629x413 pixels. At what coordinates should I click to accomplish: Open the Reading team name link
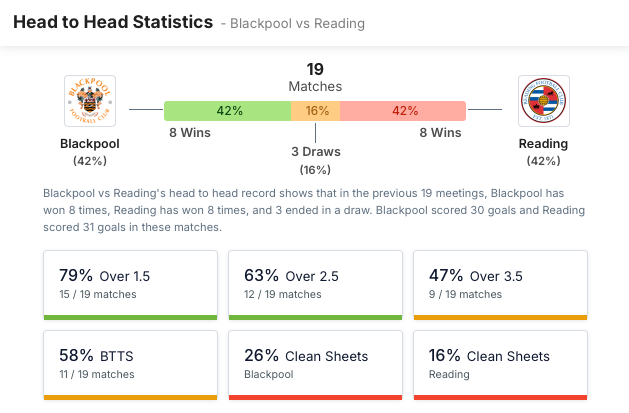pyautogui.click(x=543, y=144)
